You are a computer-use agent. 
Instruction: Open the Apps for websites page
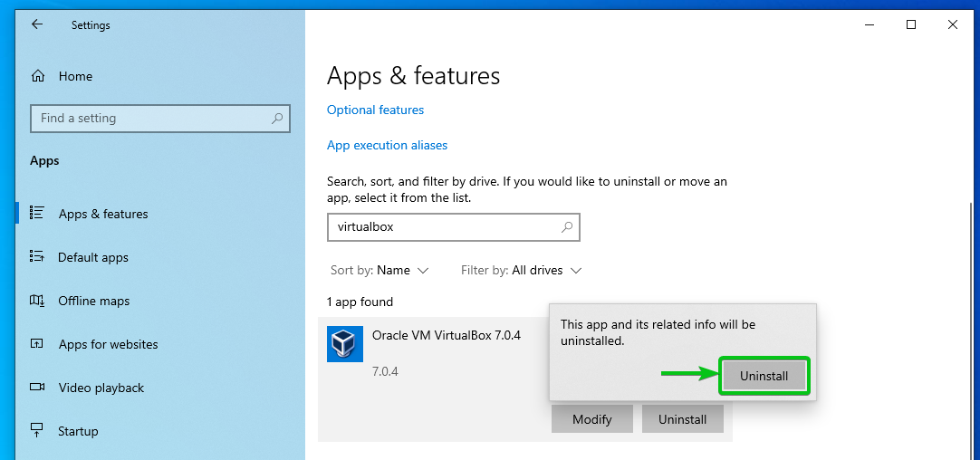point(108,344)
